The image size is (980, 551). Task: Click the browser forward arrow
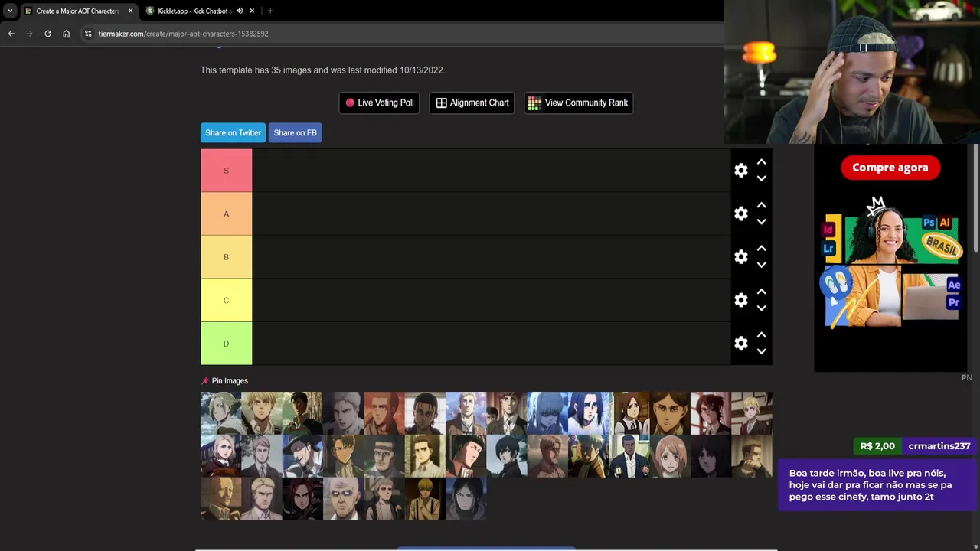(29, 34)
